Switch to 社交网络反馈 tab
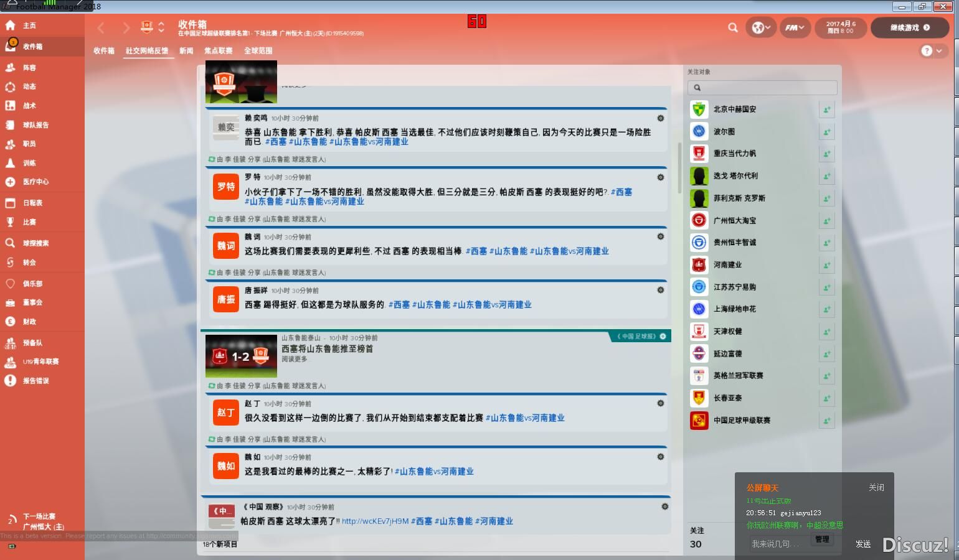 (x=147, y=51)
